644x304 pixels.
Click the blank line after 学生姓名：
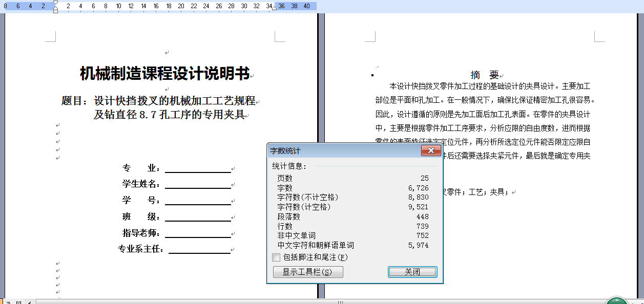198,184
